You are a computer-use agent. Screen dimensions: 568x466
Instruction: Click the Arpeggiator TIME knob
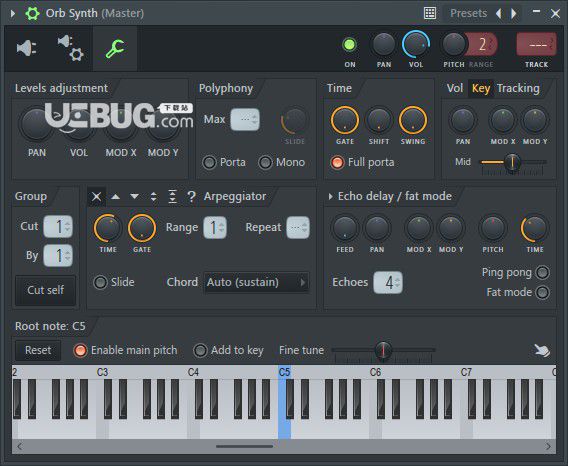(108, 228)
